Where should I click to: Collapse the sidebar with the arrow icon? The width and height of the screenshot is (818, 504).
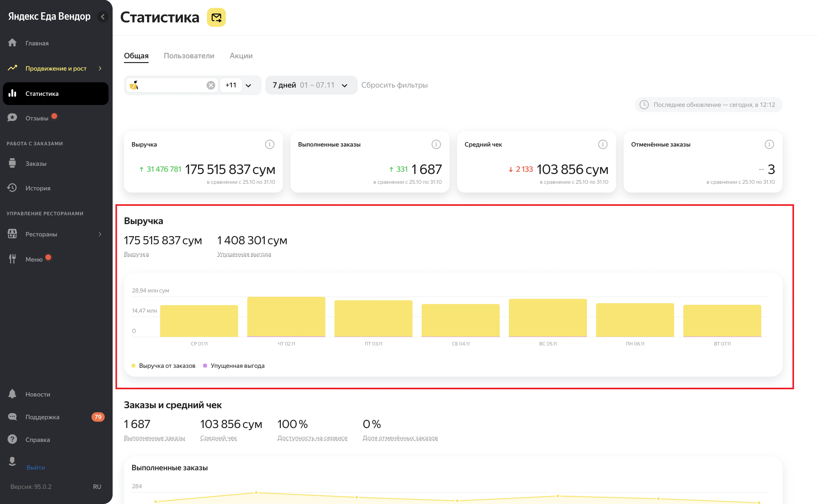click(103, 17)
